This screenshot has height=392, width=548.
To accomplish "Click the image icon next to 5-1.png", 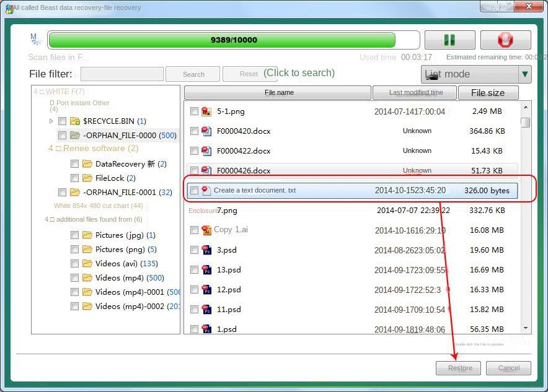I will [x=207, y=112].
